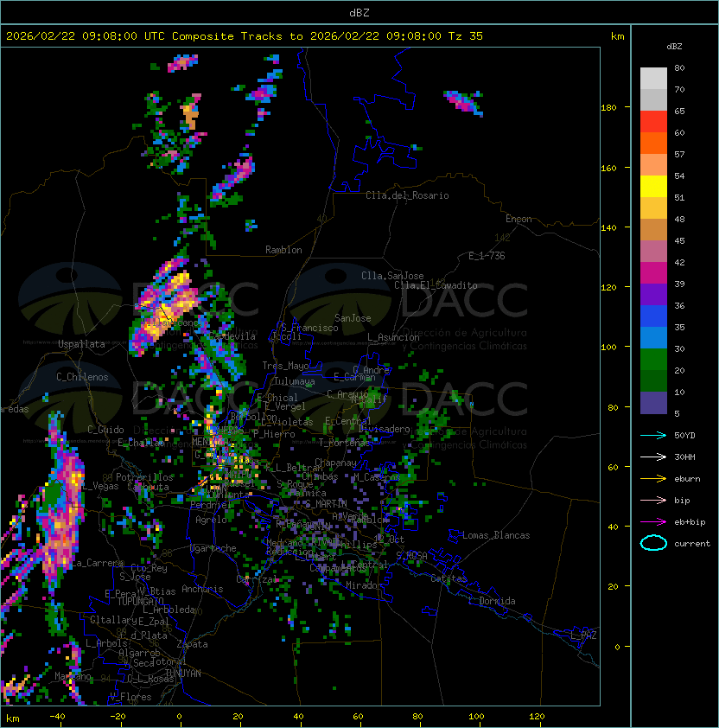Click the '50YD' legend label
This screenshot has height=728, width=719.
(684, 436)
